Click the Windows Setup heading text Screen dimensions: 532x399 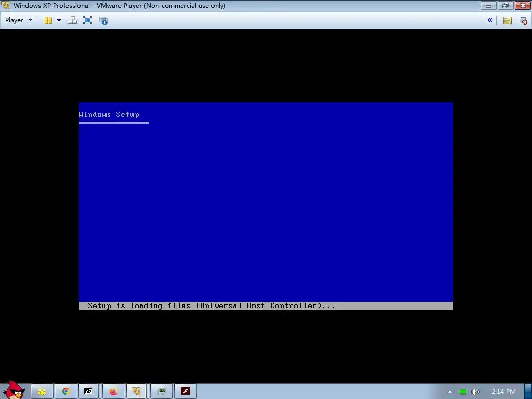(x=109, y=114)
